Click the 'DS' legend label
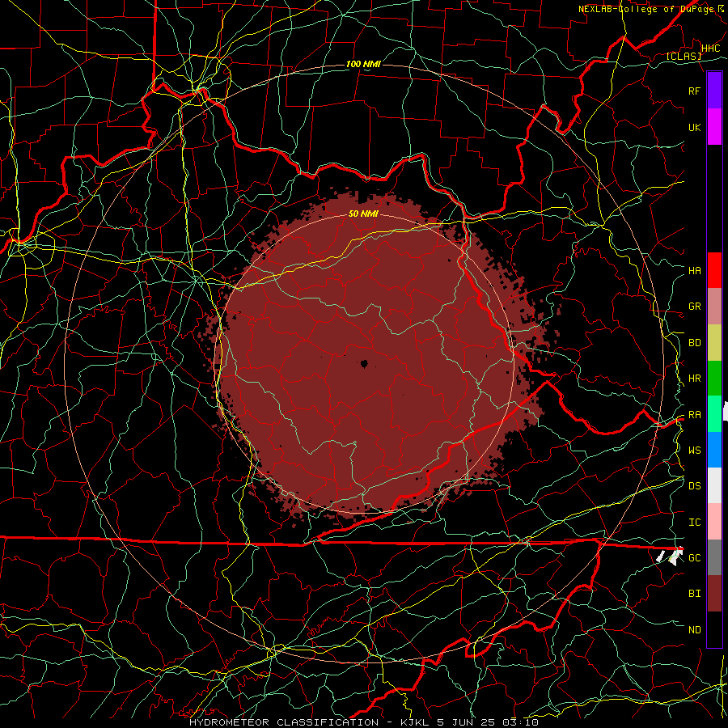 click(695, 485)
